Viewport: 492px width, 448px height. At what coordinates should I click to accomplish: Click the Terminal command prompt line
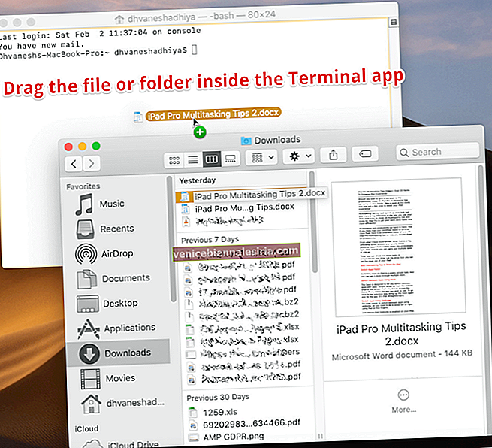click(97, 52)
